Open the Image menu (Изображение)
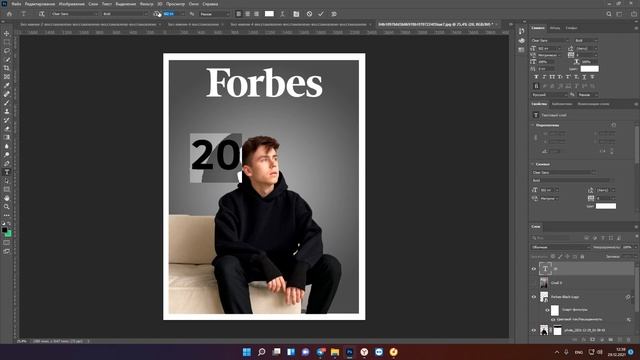 (x=71, y=4)
